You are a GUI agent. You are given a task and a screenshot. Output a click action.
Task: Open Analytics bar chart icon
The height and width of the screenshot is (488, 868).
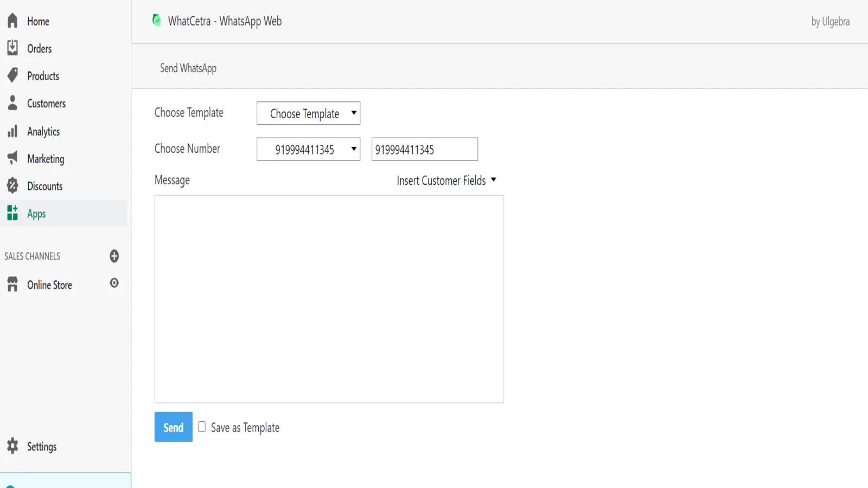coord(12,131)
